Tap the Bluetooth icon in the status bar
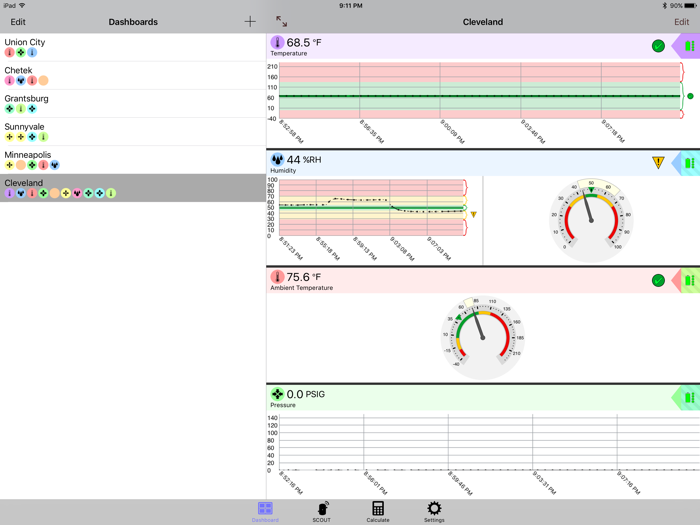This screenshot has height=525, width=700. (664, 5)
